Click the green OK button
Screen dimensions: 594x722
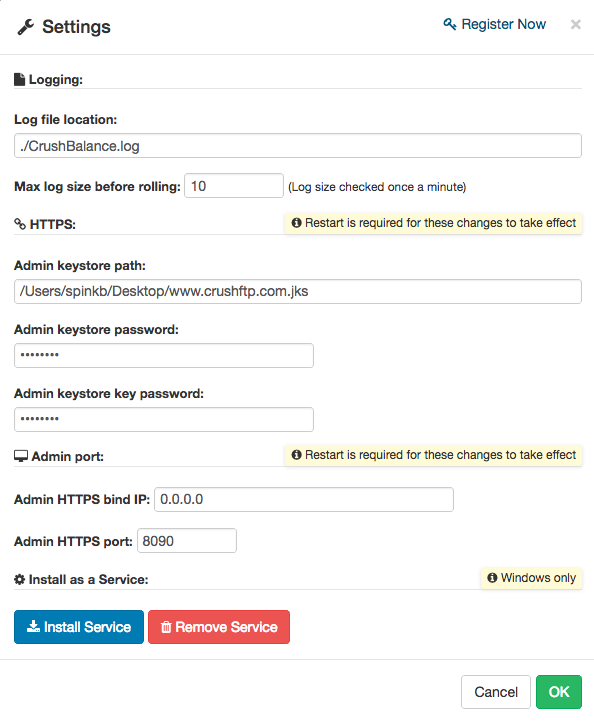pyautogui.click(x=559, y=692)
